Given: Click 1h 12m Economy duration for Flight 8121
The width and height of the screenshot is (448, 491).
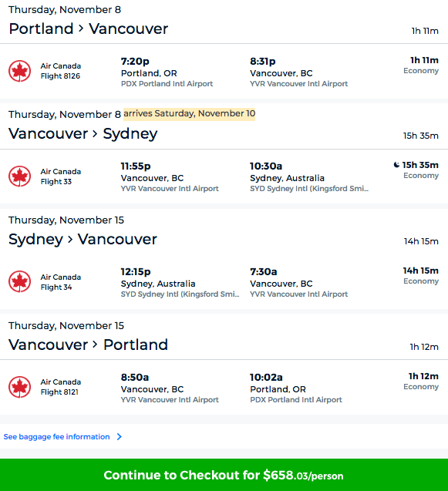Looking at the screenshot, I should coord(421,381).
